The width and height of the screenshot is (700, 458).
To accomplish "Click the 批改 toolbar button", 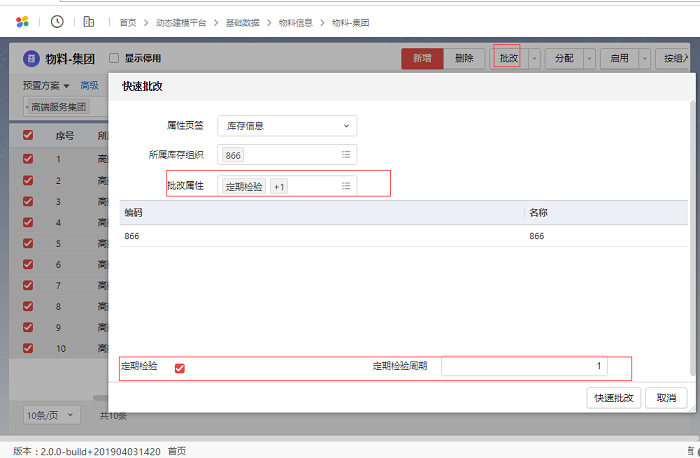I will click(508, 58).
